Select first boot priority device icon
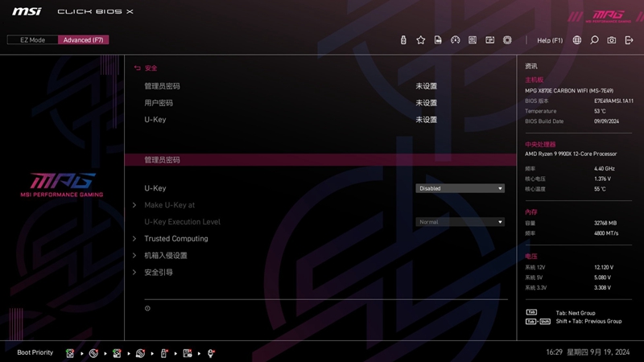 click(70, 353)
